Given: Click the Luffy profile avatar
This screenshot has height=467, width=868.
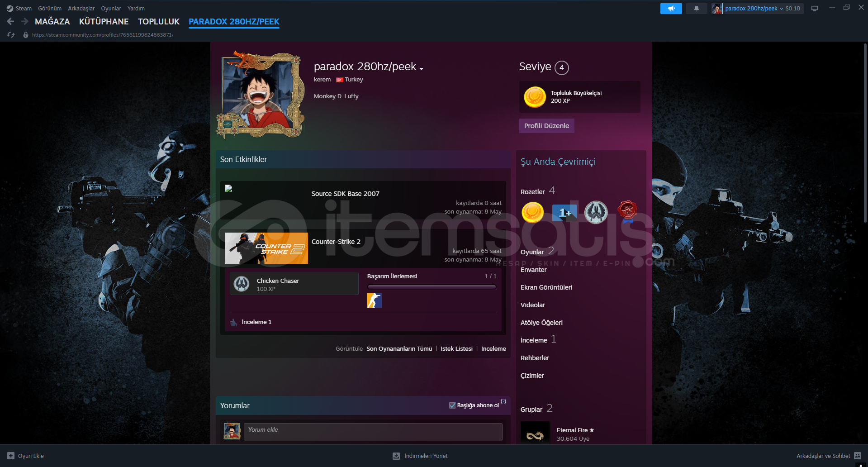Looking at the screenshot, I should click(x=260, y=95).
